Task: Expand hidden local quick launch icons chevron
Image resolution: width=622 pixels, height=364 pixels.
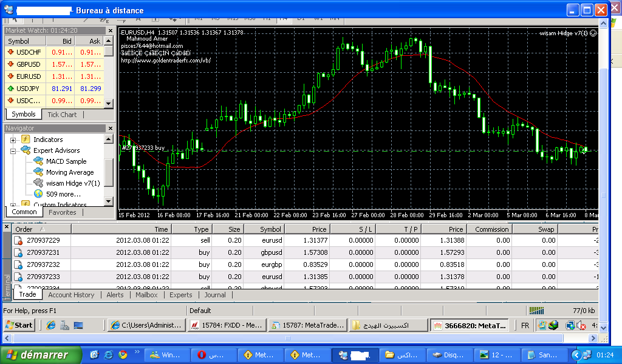Action: [x=137, y=351]
